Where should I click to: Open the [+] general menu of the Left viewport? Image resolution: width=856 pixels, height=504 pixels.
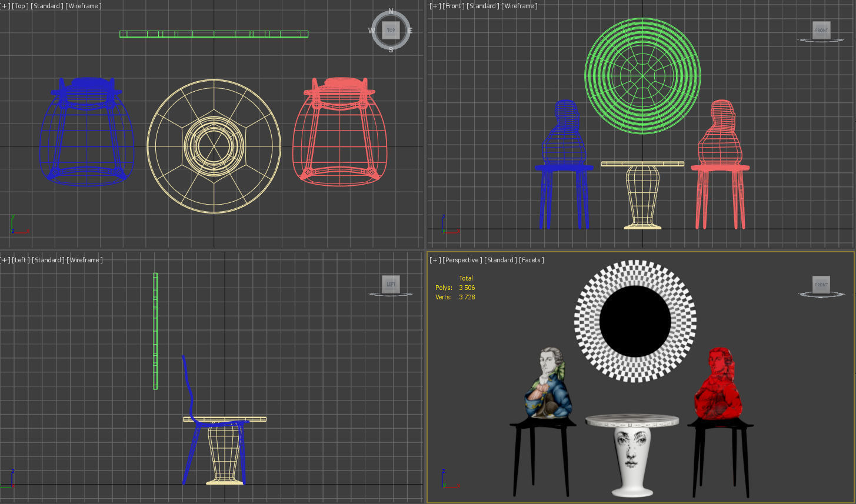pyautogui.click(x=5, y=260)
